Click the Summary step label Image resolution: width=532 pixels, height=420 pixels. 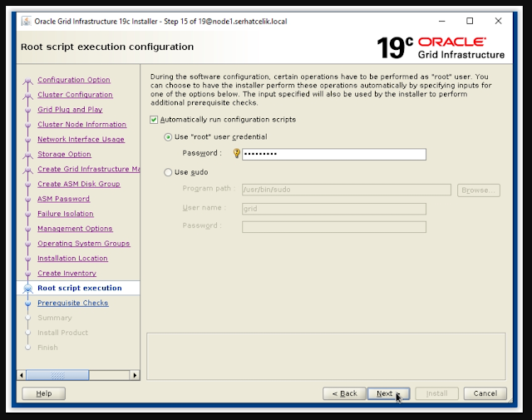(55, 318)
